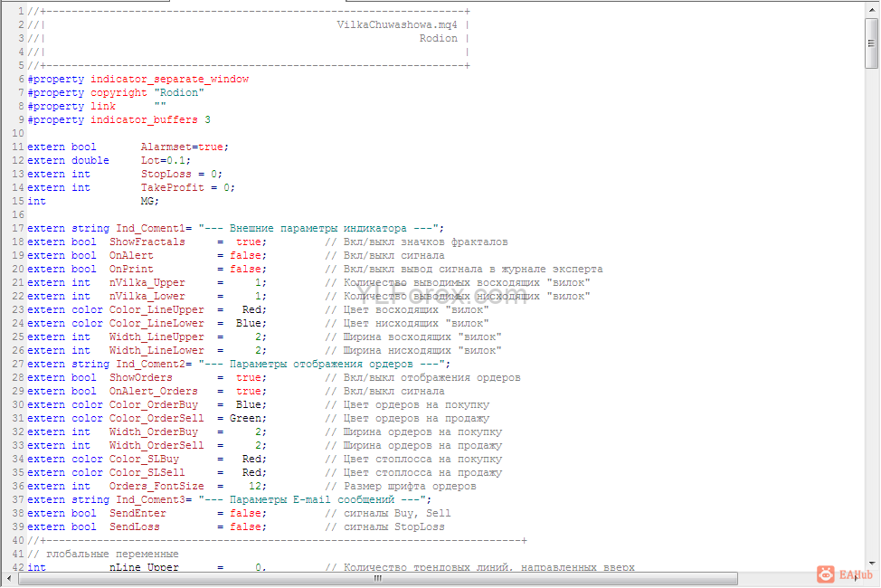881x588 pixels.
Task: Click Color_LineUpper variable name
Action: click(156, 309)
